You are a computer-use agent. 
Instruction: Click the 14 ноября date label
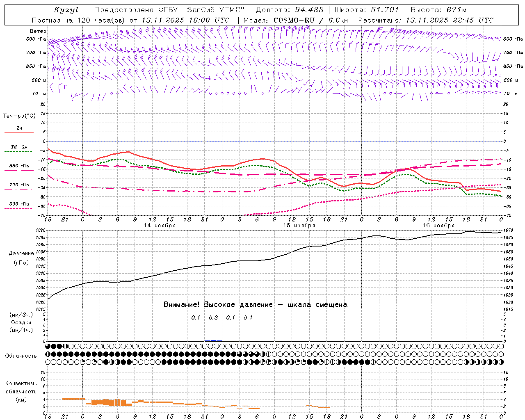point(160,226)
